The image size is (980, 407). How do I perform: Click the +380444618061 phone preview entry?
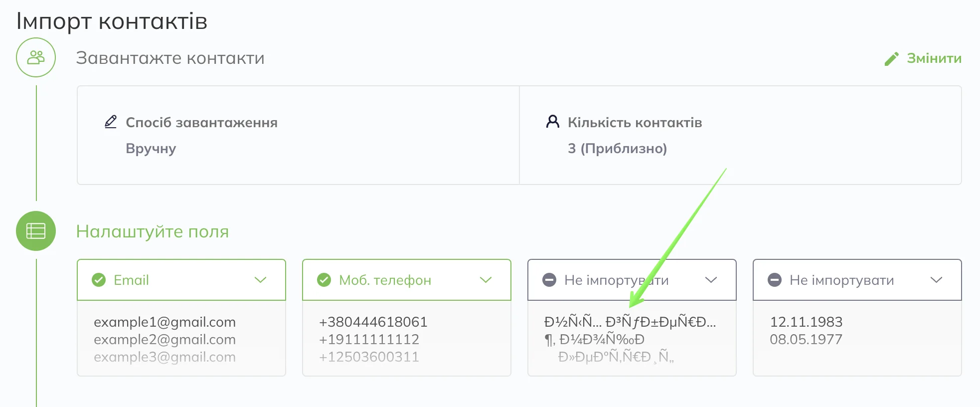pos(373,322)
